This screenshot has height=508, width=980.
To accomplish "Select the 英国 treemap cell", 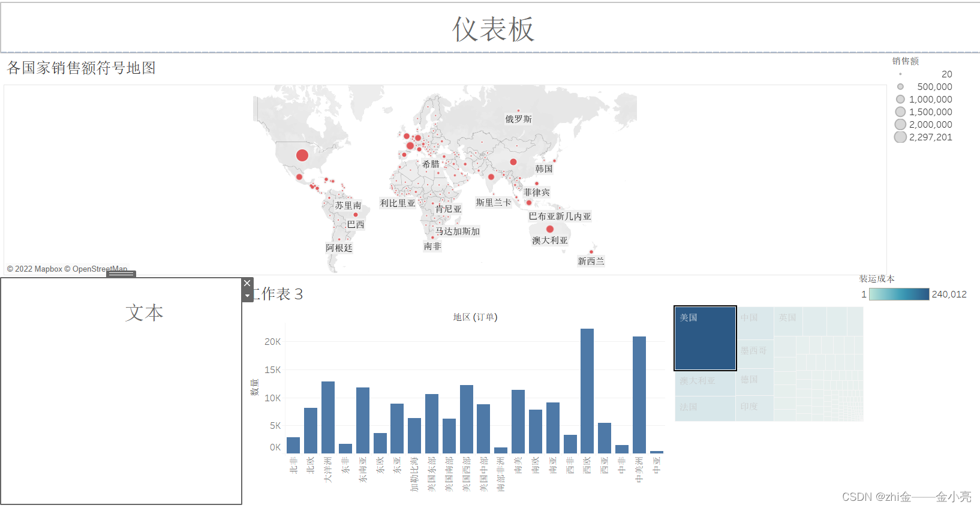I will (788, 321).
